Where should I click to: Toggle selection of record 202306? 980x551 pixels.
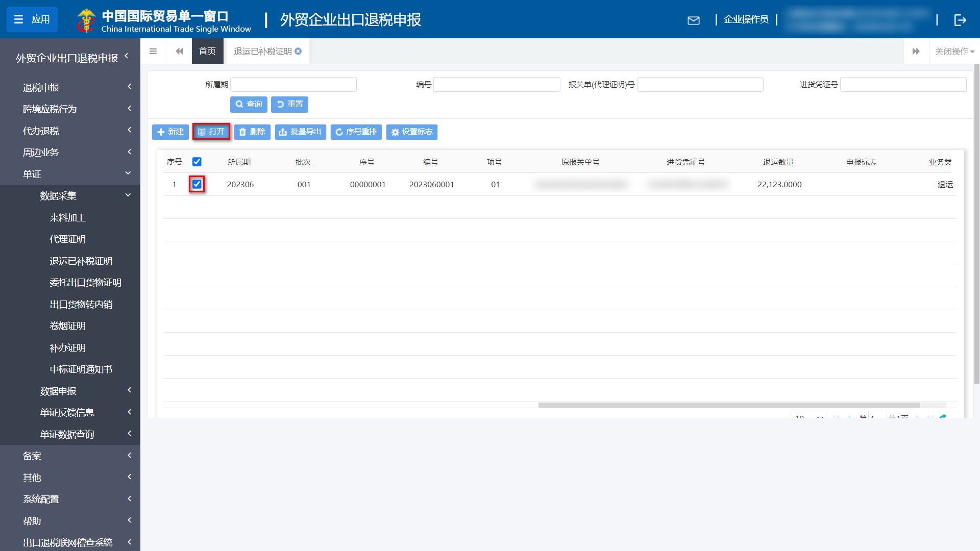click(197, 184)
